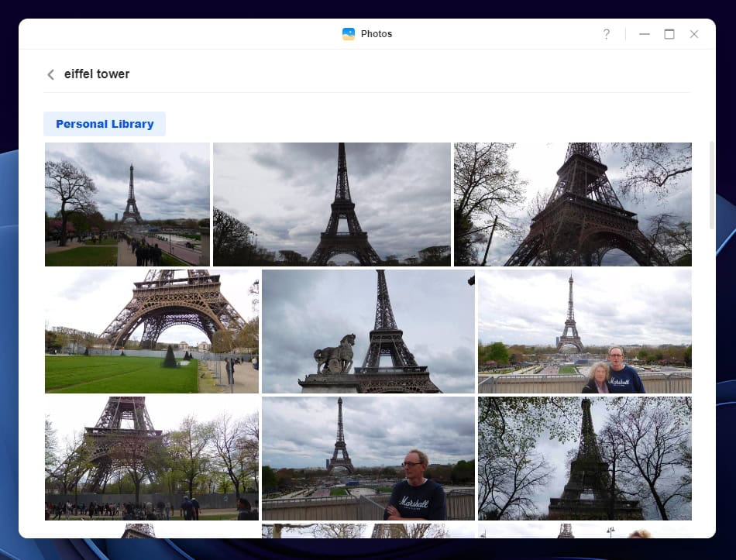Open the horse statue photo

(x=368, y=332)
